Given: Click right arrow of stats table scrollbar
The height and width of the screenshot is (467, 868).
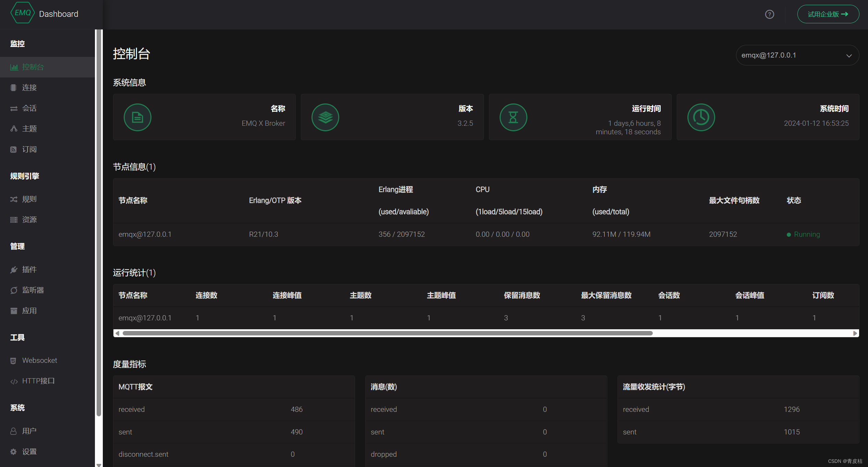Looking at the screenshot, I should pos(855,333).
